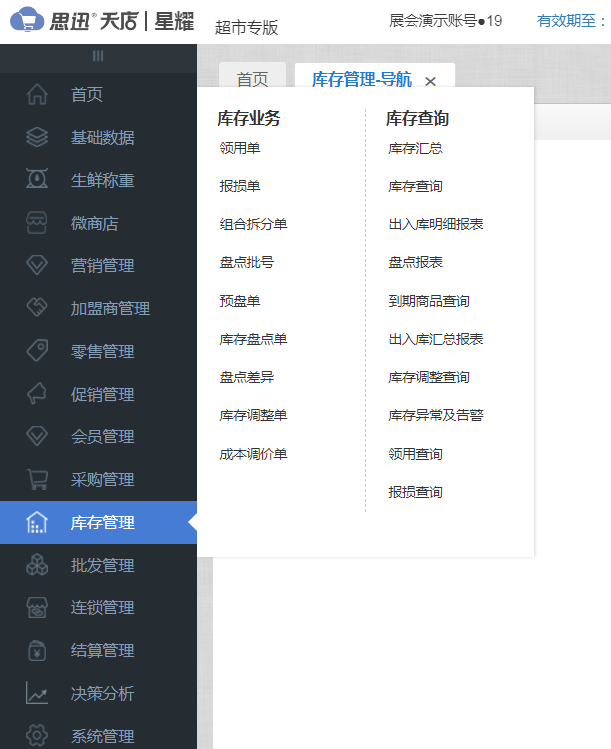Viewport: 611px width, 749px height.
Task: Click the 微商店 shop icon
Action: click(x=37, y=223)
